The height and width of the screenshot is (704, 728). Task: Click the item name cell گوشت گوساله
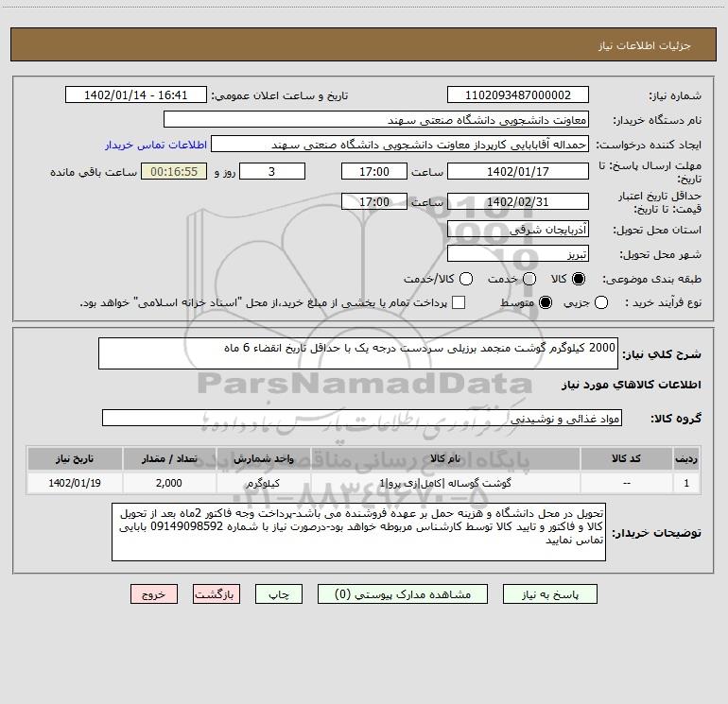pyautogui.click(x=444, y=483)
